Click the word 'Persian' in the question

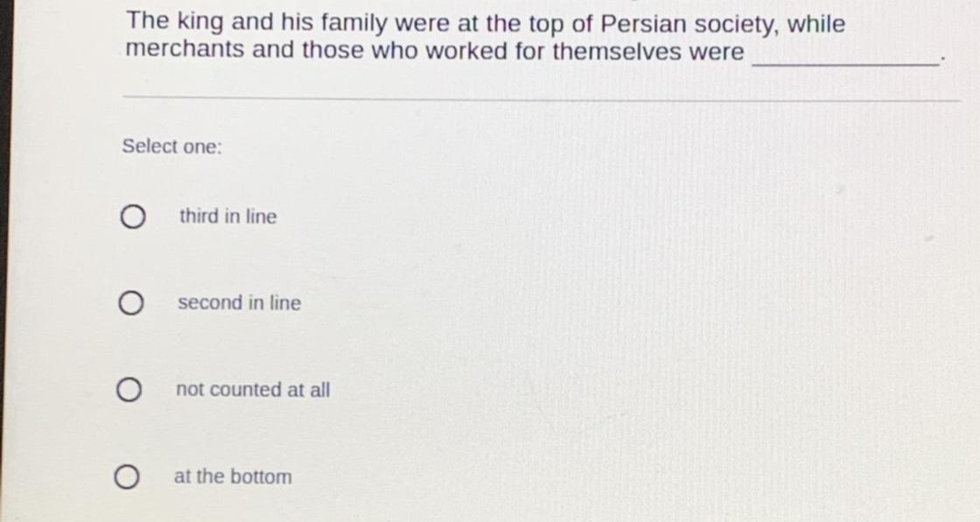[643, 24]
